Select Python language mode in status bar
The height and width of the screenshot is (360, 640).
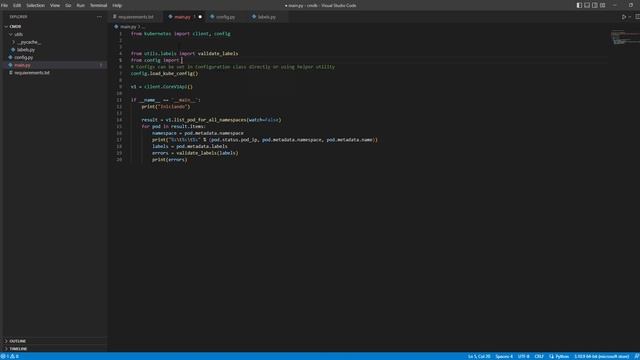click(562, 356)
